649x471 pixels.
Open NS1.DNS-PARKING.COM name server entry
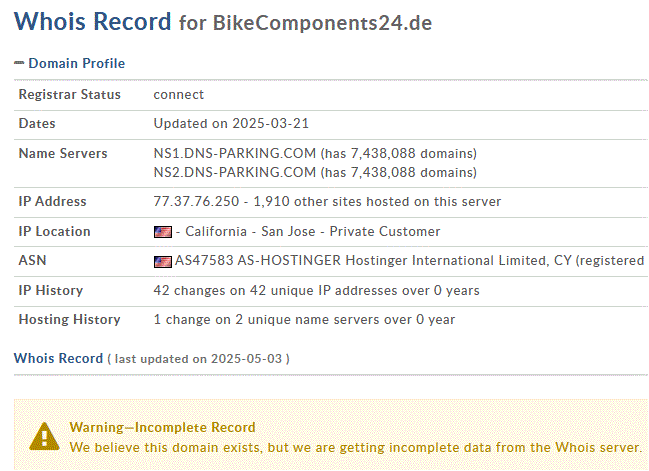[x=235, y=154]
